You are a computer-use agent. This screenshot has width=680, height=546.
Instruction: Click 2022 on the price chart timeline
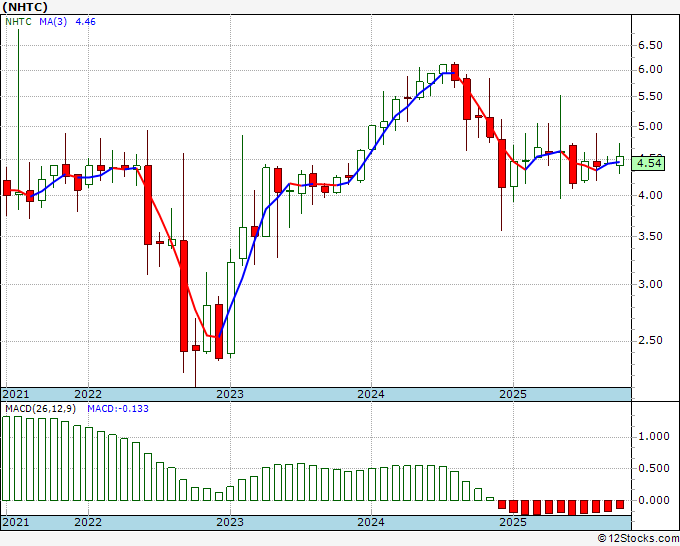[88, 394]
